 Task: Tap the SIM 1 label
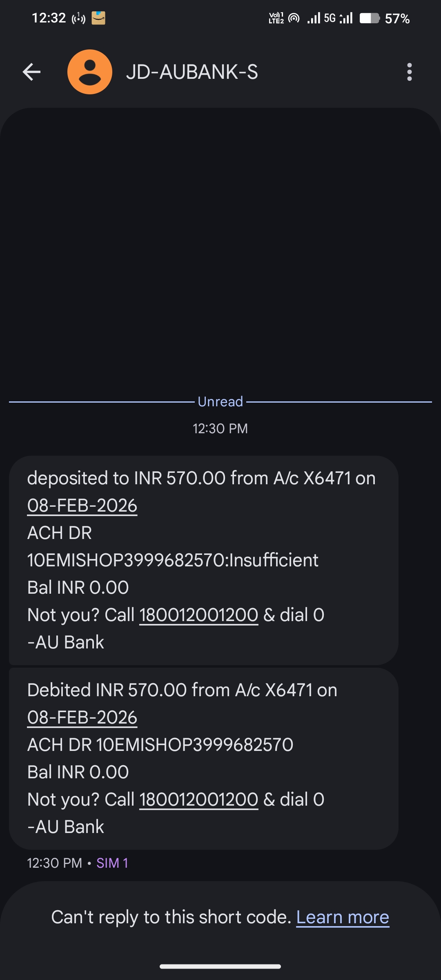point(112,863)
